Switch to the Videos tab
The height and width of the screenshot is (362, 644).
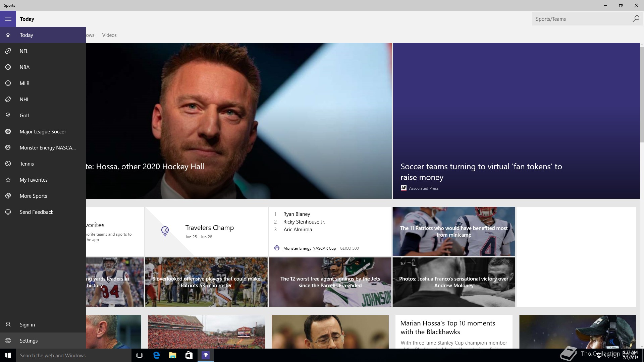coord(109,35)
